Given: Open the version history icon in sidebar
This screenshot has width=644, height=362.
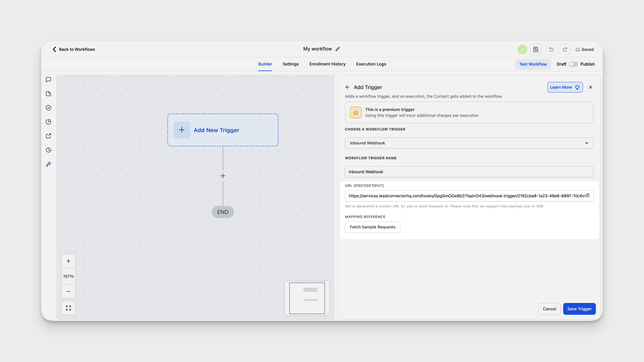Looking at the screenshot, I should 48,150.
